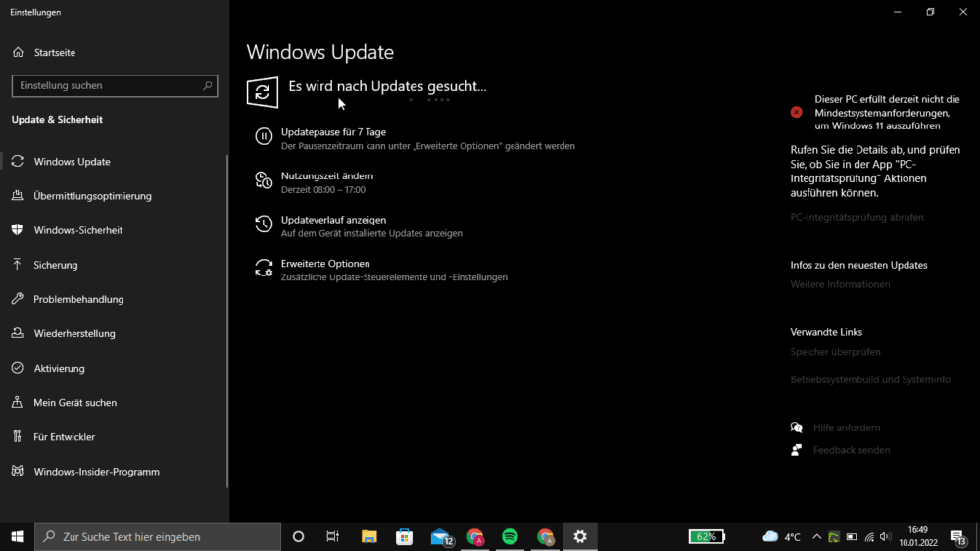Focus the Einstellung suchen field
The height and width of the screenshot is (551, 980).
pyautogui.click(x=115, y=85)
